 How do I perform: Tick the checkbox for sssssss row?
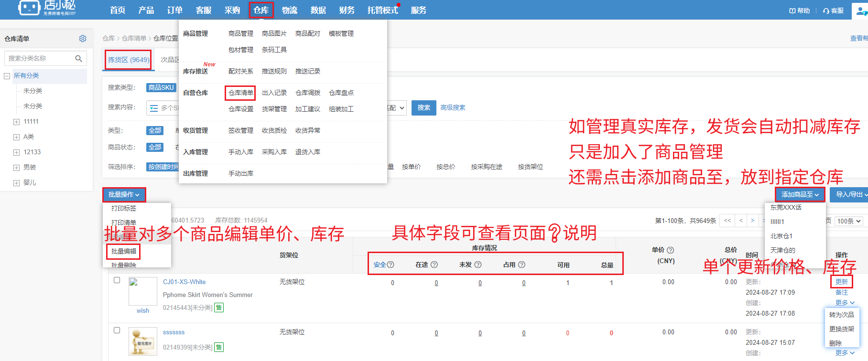[x=117, y=330]
